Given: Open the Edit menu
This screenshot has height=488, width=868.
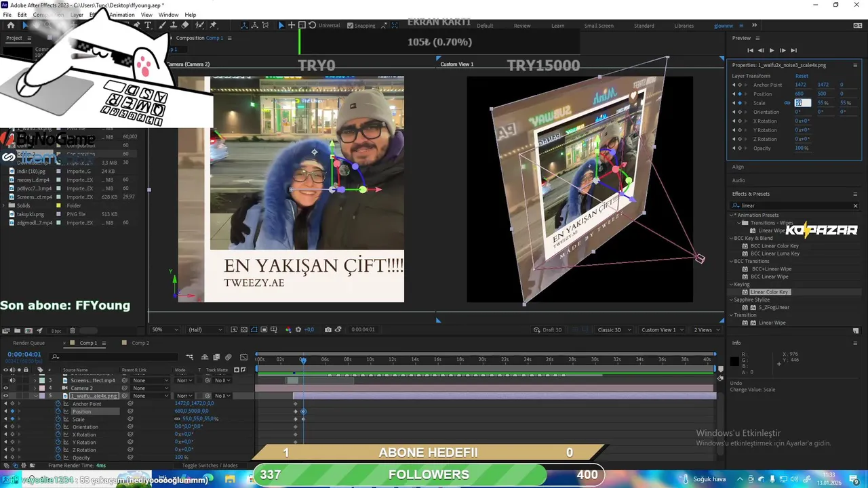Looking at the screenshot, I should [x=22, y=15].
